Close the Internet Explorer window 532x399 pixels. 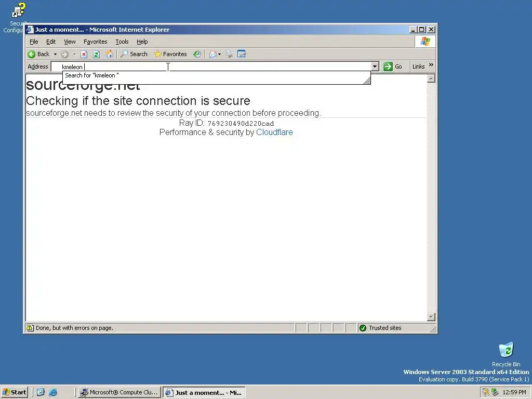(431, 30)
